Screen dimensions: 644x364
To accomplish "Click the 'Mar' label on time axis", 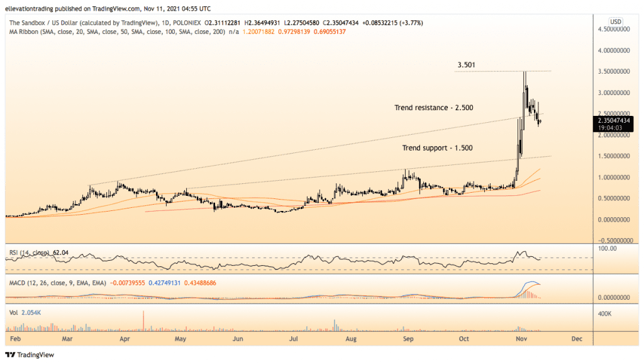I will [x=67, y=339].
